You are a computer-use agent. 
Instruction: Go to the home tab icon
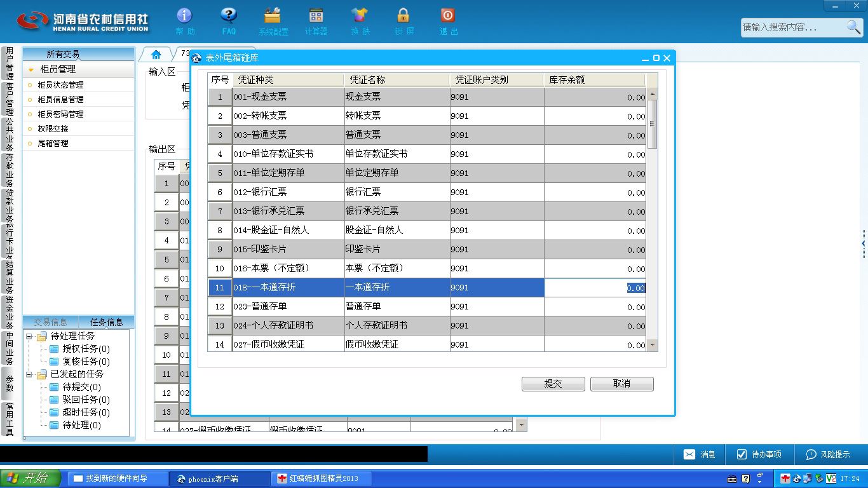[156, 55]
